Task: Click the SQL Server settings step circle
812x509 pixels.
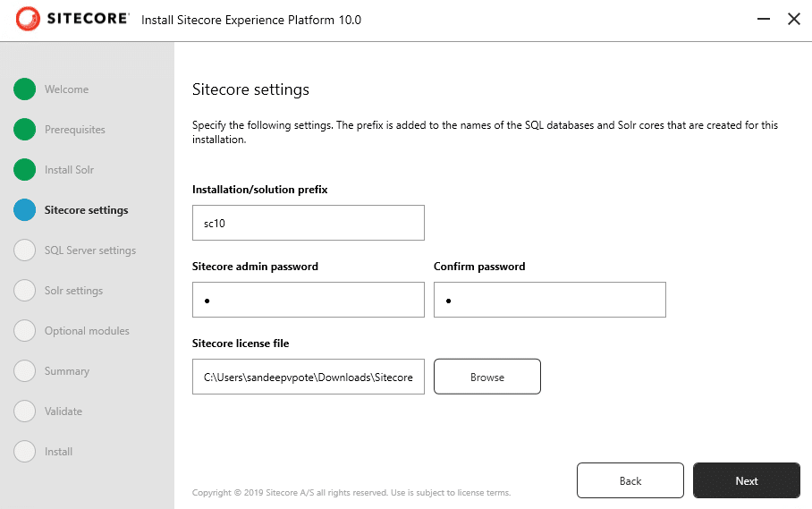Action: [24, 250]
